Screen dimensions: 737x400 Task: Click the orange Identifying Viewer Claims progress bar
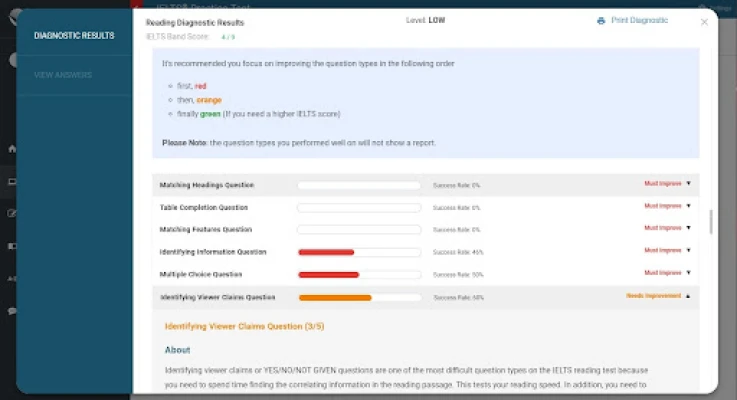[336, 297]
